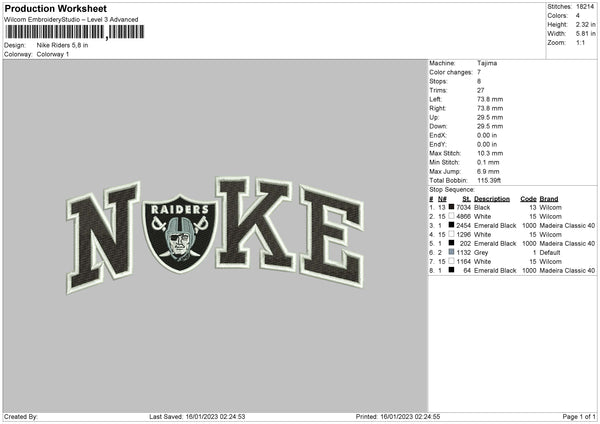The height and width of the screenshot is (424, 600).
Task: Click the 'Stop Sequence:' heading
Action: coord(452,190)
